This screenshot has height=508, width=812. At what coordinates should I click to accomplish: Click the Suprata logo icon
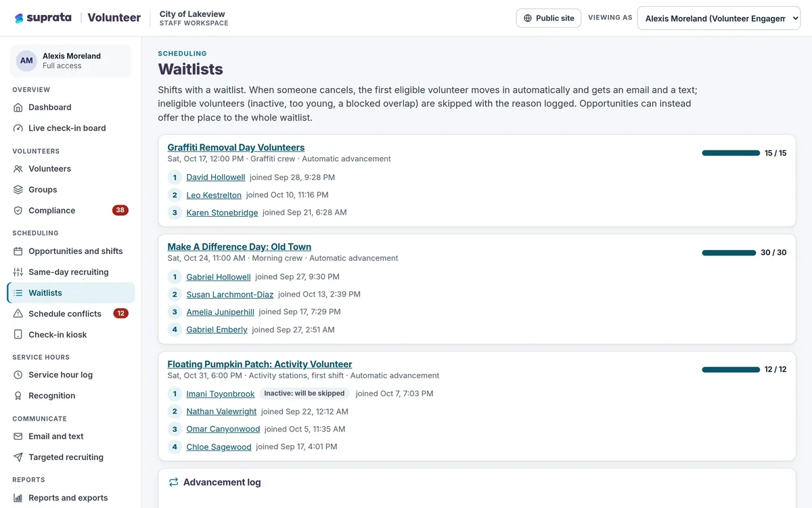[19, 18]
